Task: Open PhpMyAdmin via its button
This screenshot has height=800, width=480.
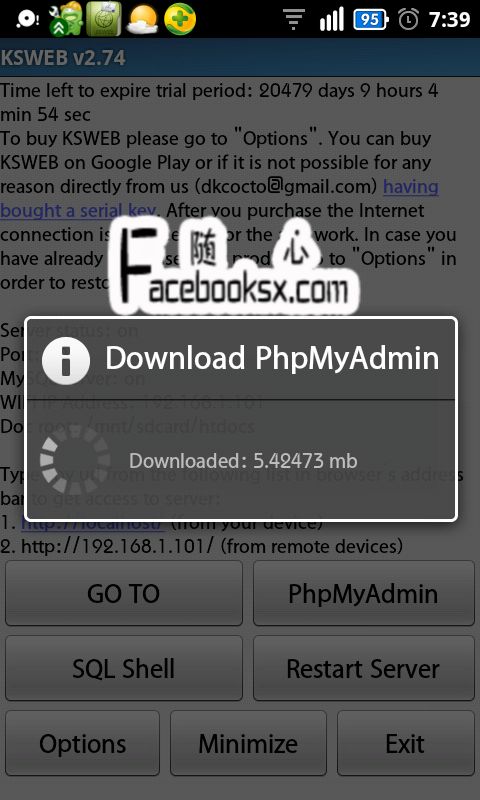Action: 364,593
